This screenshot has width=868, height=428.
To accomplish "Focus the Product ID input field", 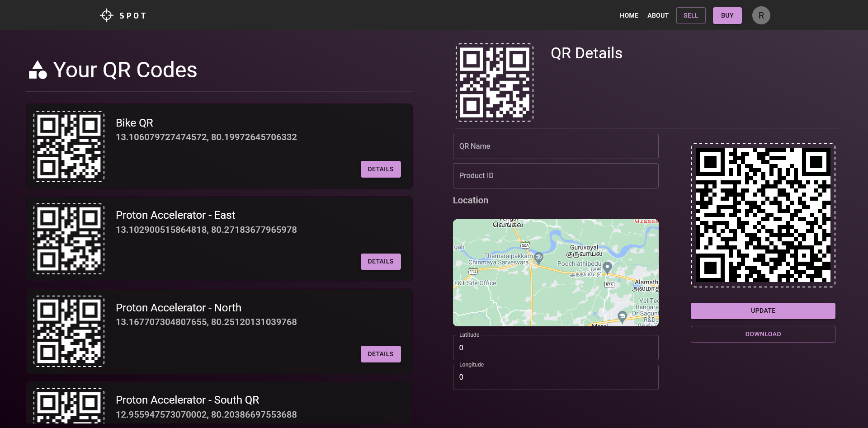I will [556, 176].
